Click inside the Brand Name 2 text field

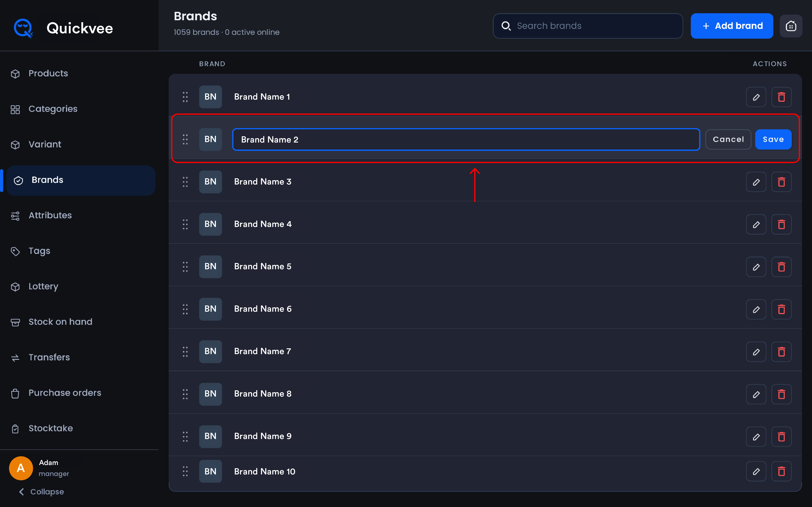[x=466, y=139]
